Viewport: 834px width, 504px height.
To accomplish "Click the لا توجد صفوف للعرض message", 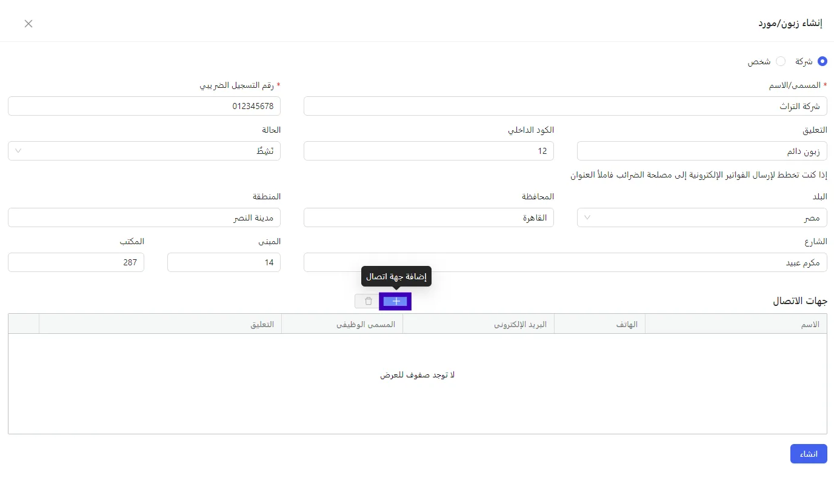I will 417,375.
